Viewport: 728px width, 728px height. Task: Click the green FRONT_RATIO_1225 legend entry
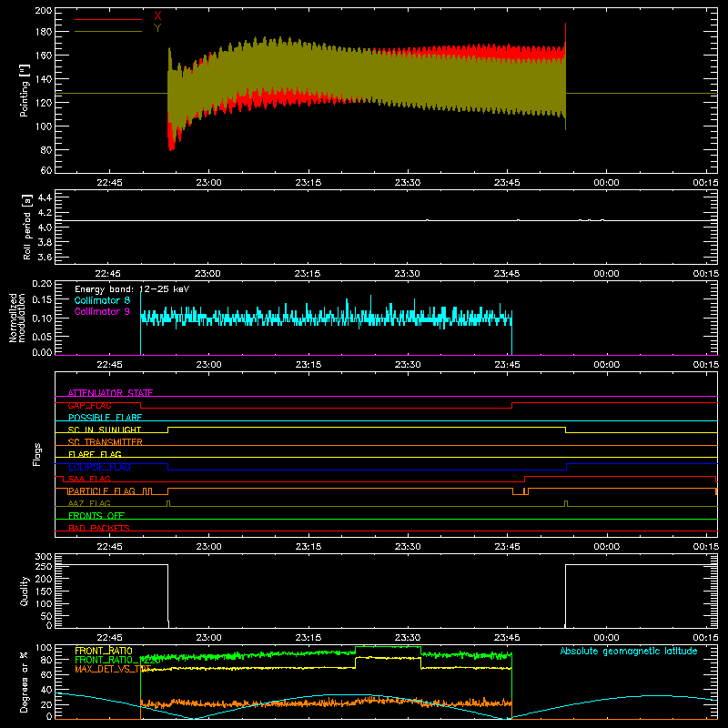(x=118, y=660)
